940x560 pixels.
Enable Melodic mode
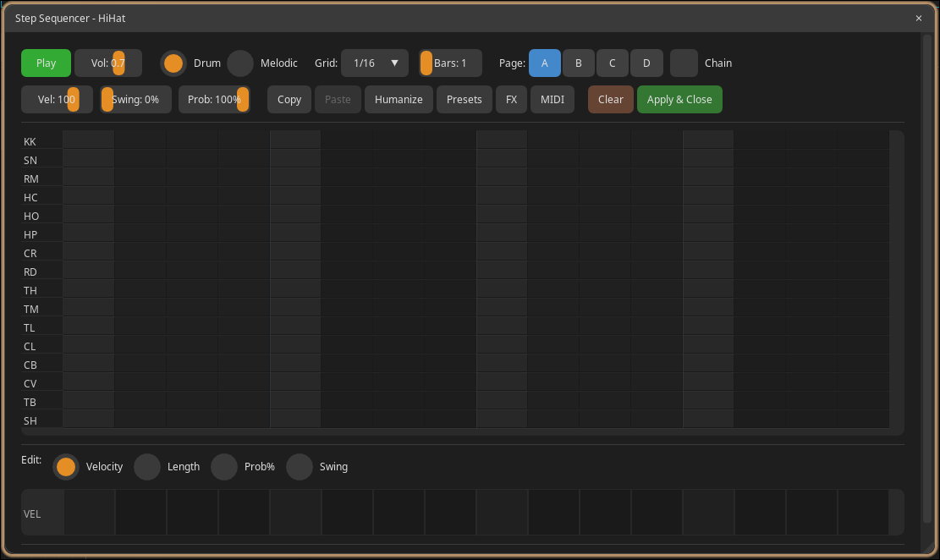pyautogui.click(x=239, y=63)
